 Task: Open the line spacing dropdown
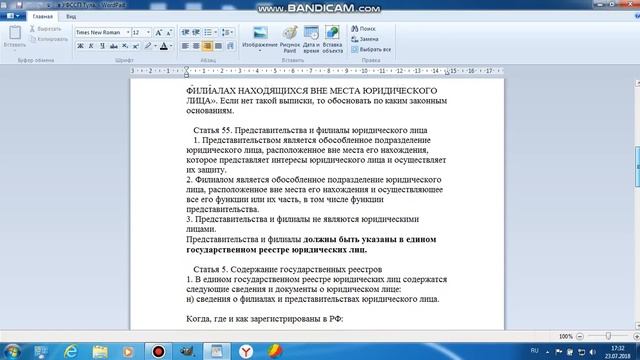(x=227, y=32)
